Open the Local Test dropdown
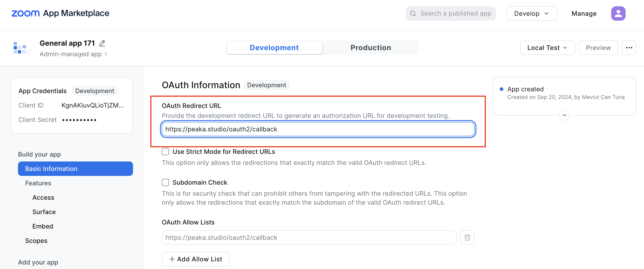This screenshot has width=644, height=269. (547, 47)
